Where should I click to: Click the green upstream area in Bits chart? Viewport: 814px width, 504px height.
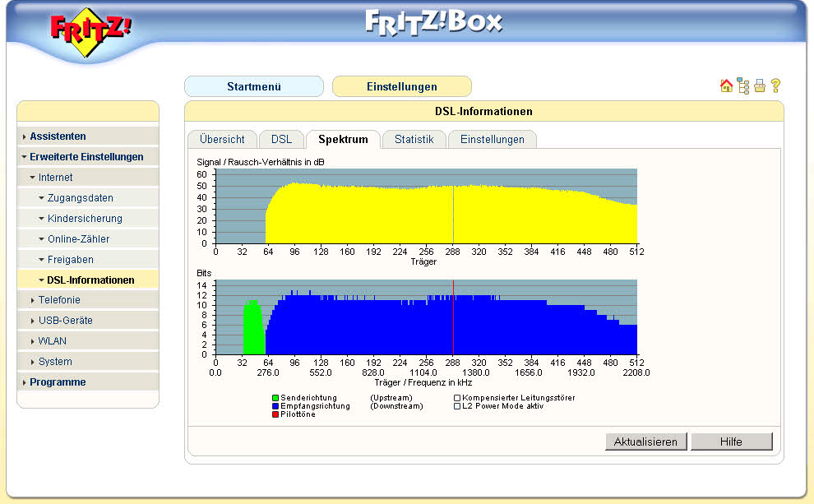coord(254,329)
